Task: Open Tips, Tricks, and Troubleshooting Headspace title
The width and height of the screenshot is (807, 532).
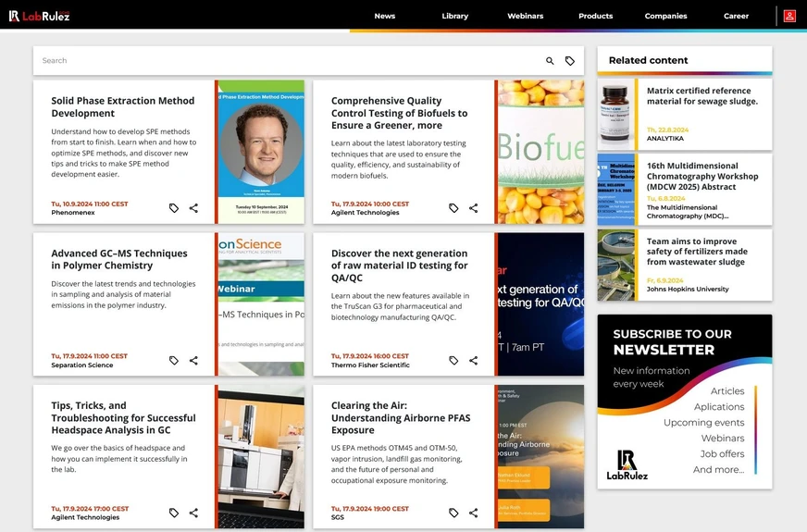Action: click(123, 418)
